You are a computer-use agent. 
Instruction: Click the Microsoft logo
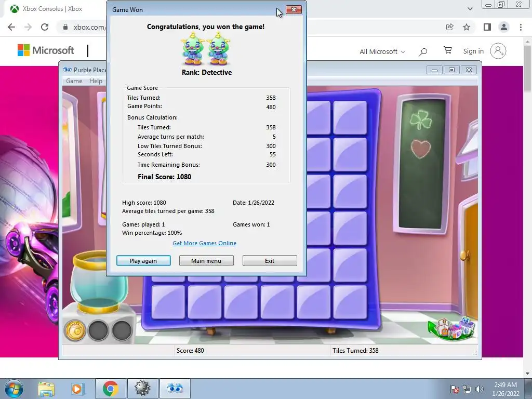(46, 50)
